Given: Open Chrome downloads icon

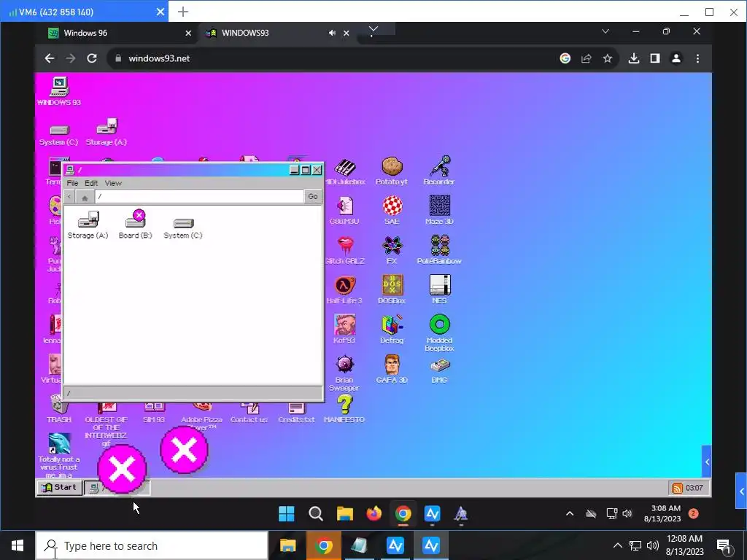Looking at the screenshot, I should pyautogui.click(x=634, y=58).
